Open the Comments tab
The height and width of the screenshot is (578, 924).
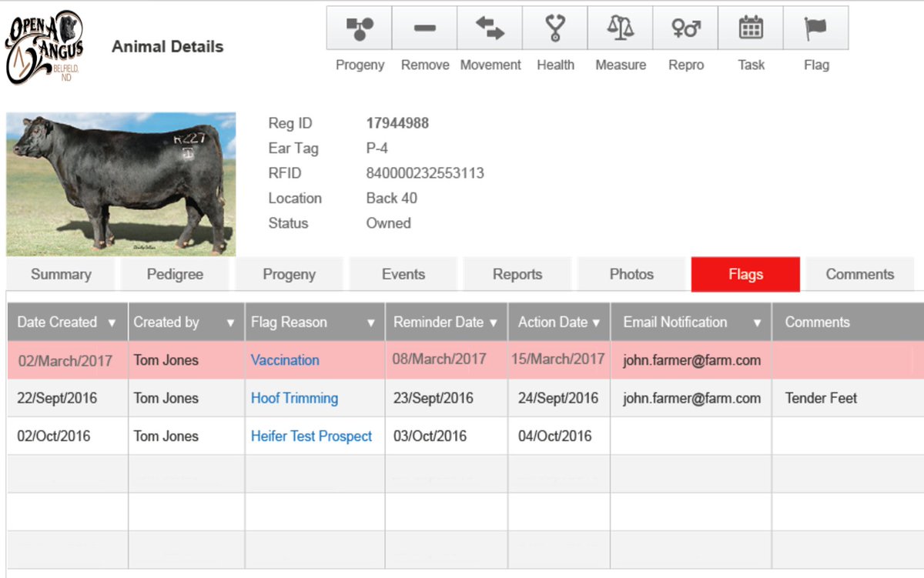coord(860,275)
